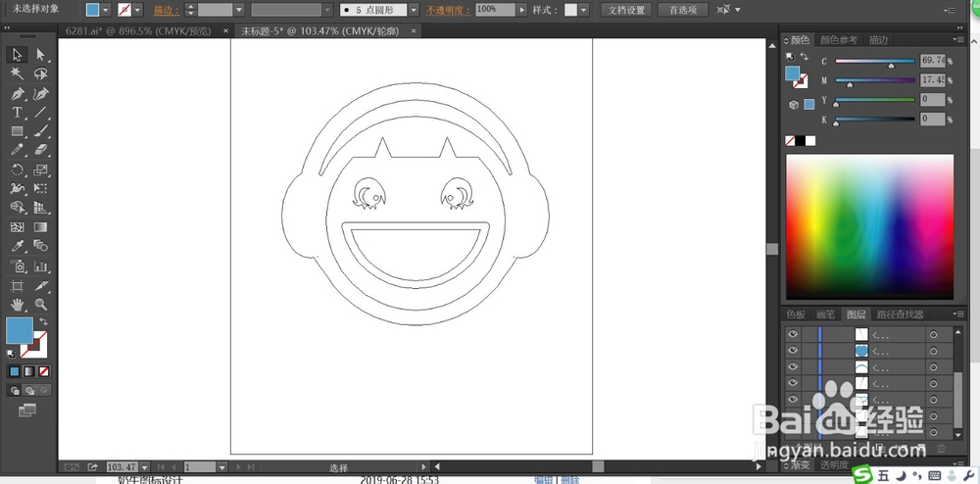Viewport: 980px width, 484px height.
Task: Select the Slice tool
Action: point(40,286)
